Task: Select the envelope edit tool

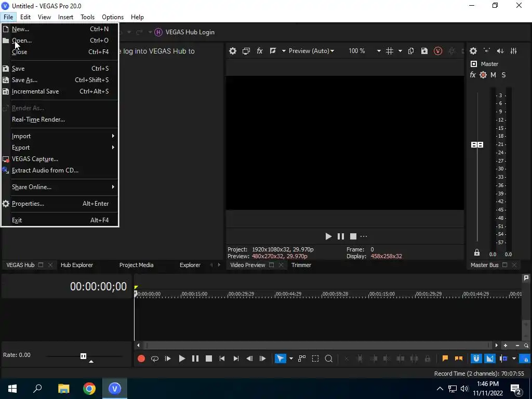Action: coord(302,358)
